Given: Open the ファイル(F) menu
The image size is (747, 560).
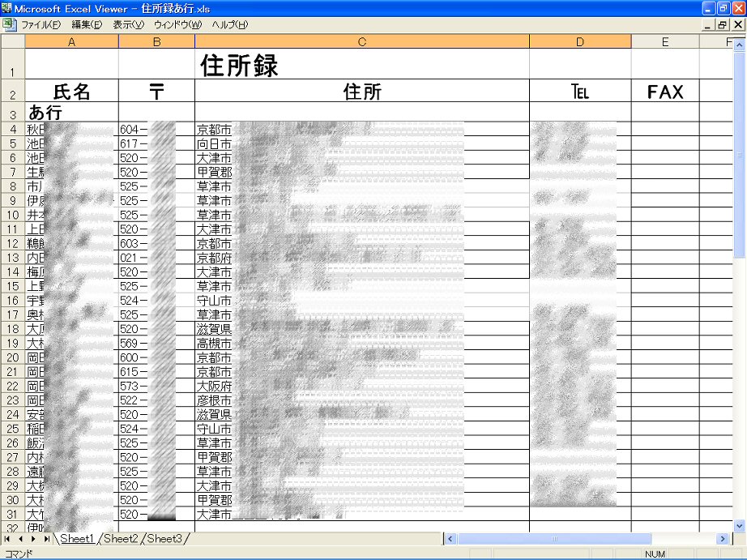Looking at the screenshot, I should (x=41, y=24).
